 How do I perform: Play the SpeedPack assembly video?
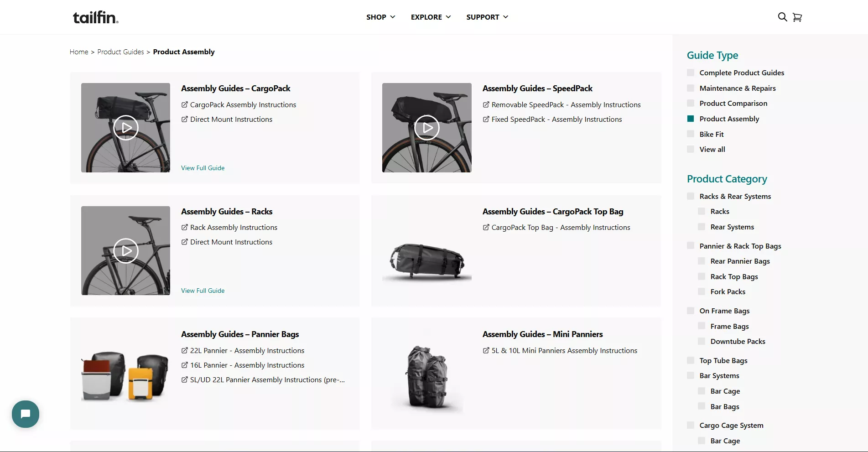click(x=427, y=128)
